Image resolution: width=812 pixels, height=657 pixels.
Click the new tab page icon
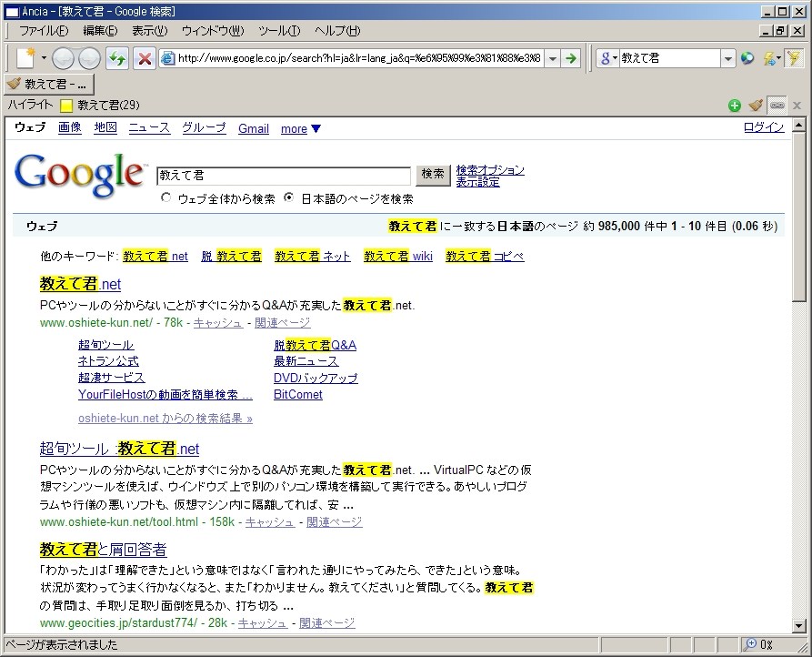coord(25,57)
